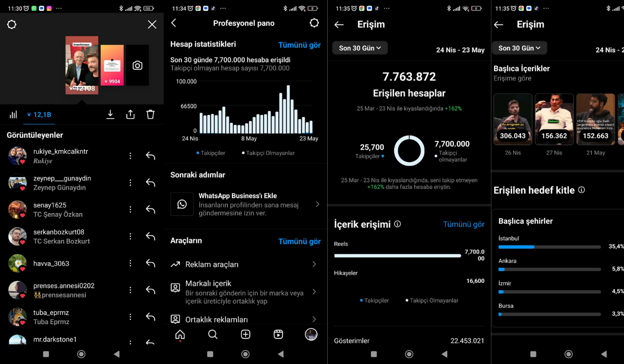The height and width of the screenshot is (364, 624).
Task: Open the top content thumbnail with 306.043 reach
Action: 513,119
